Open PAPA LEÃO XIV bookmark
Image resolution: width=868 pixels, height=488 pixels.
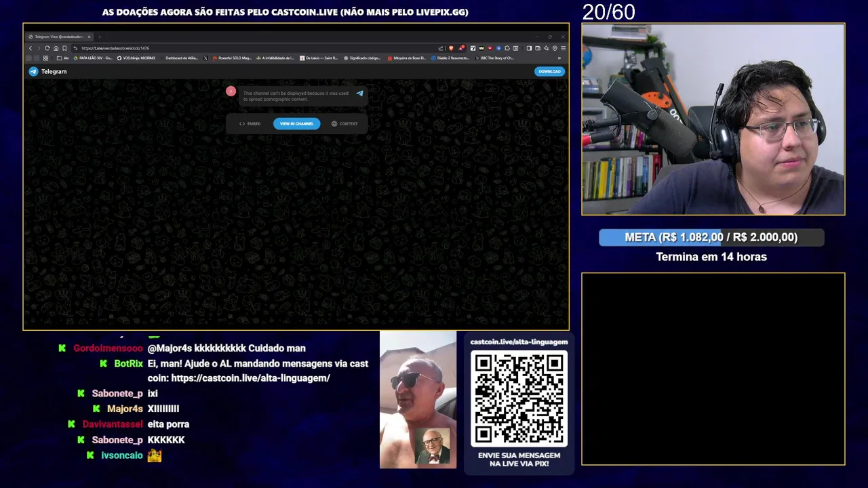(93, 58)
